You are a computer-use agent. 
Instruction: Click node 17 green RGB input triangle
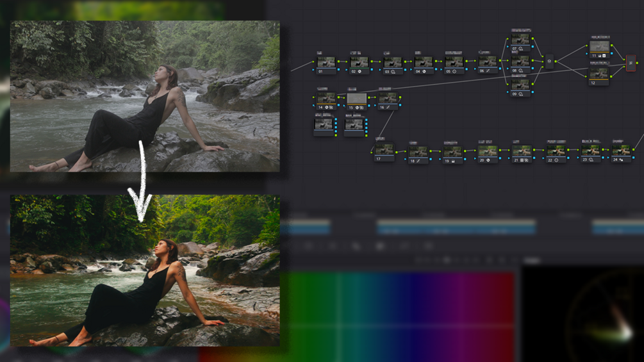372,152
